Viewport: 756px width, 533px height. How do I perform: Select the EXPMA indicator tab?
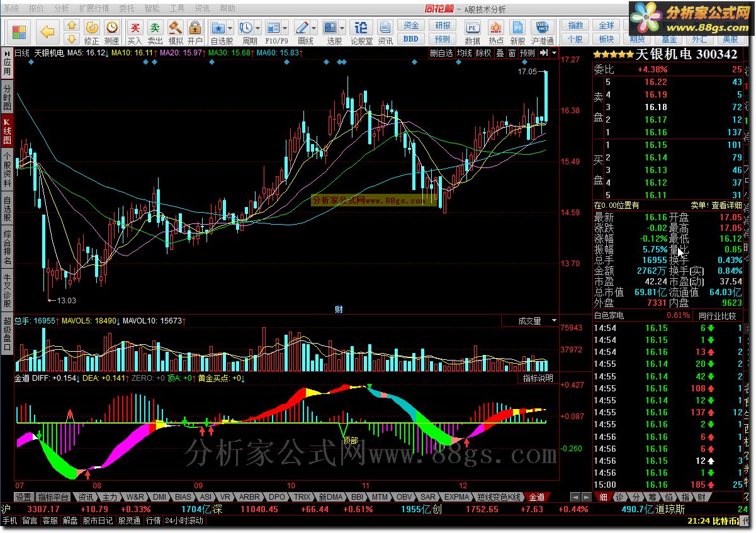[x=457, y=497]
